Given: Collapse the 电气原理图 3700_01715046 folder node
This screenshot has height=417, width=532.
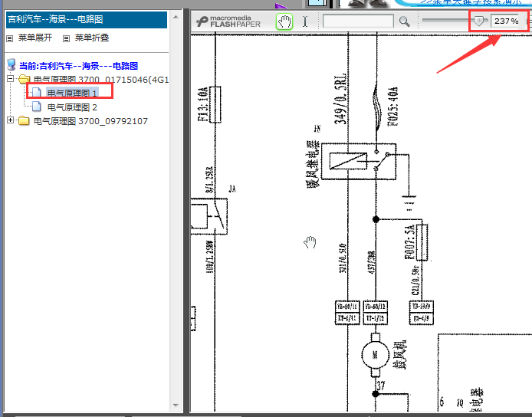Looking at the screenshot, I should [x=10, y=80].
